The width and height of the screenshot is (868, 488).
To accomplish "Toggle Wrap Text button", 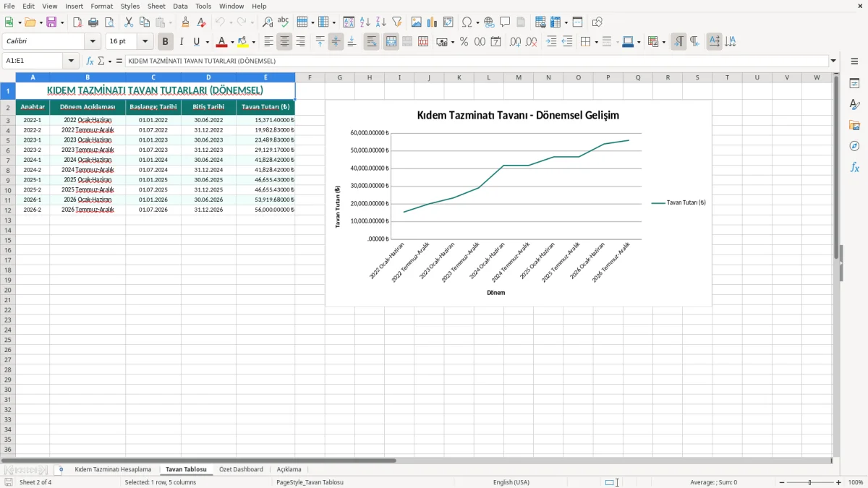I will (x=371, y=42).
